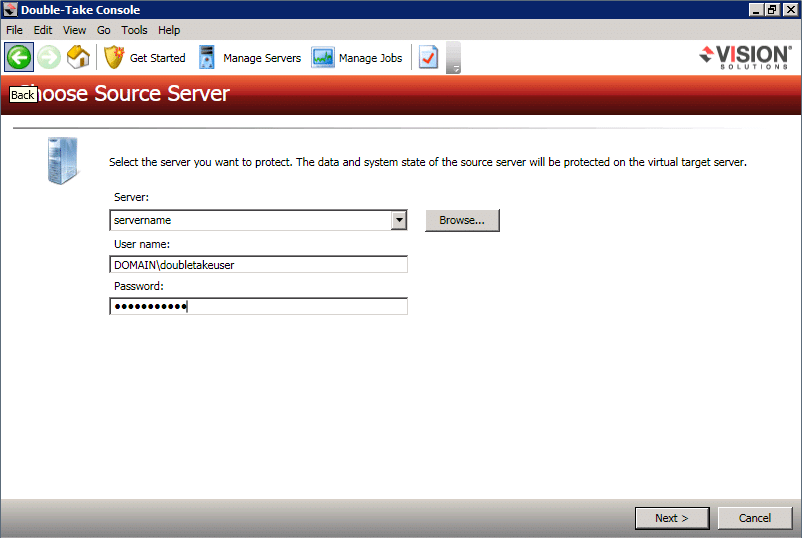Open Get Started from the toolbar

(145, 58)
